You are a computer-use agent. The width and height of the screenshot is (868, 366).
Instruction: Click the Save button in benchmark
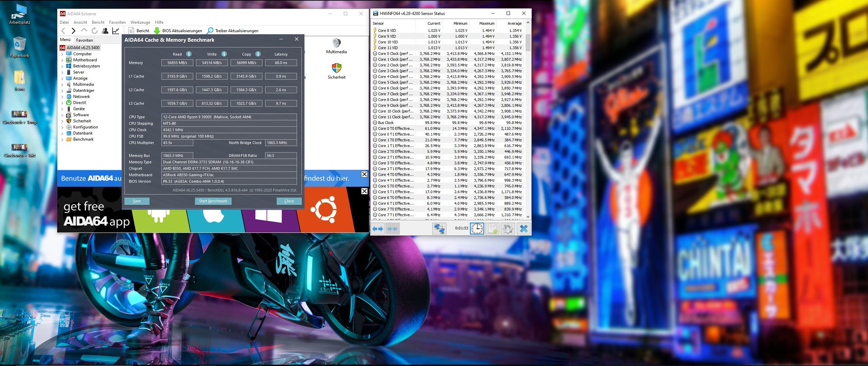(x=137, y=201)
